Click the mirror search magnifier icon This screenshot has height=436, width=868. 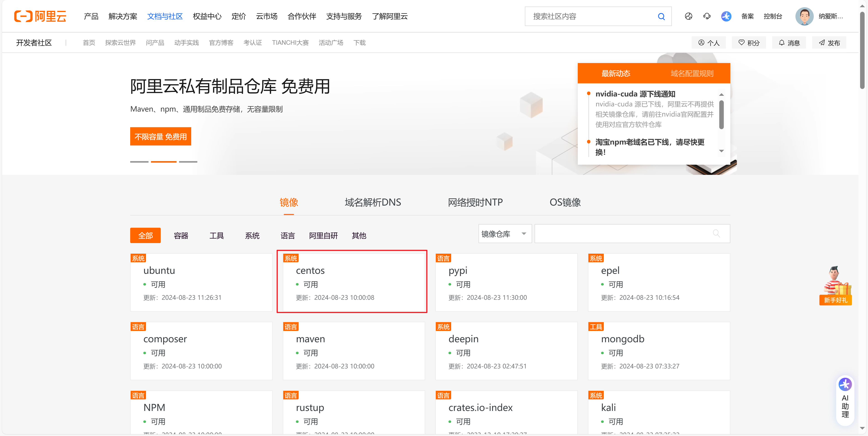pos(716,233)
